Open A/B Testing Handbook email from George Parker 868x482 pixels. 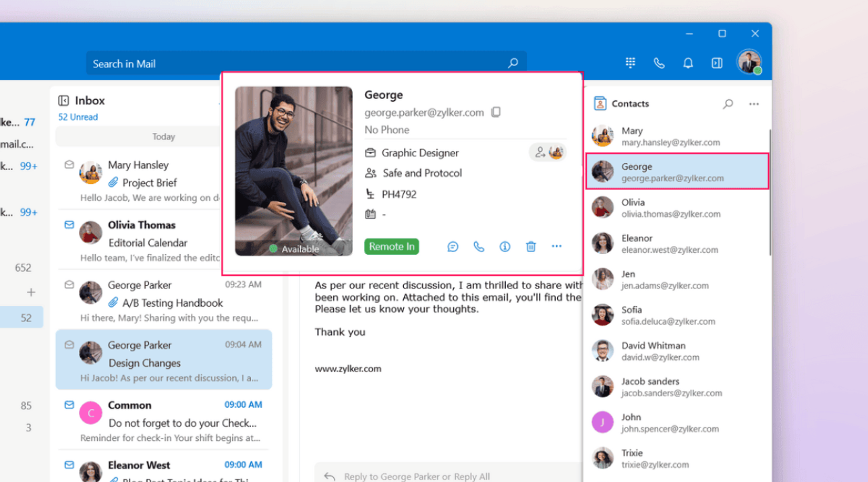click(172, 302)
